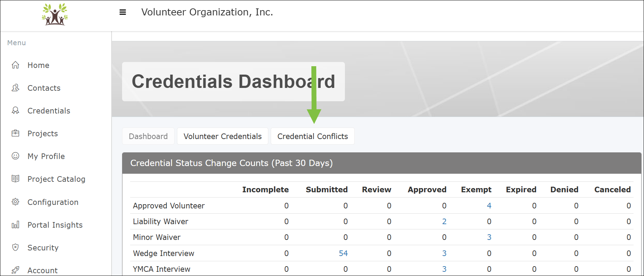Open Portal Insights menu item

pos(55,225)
